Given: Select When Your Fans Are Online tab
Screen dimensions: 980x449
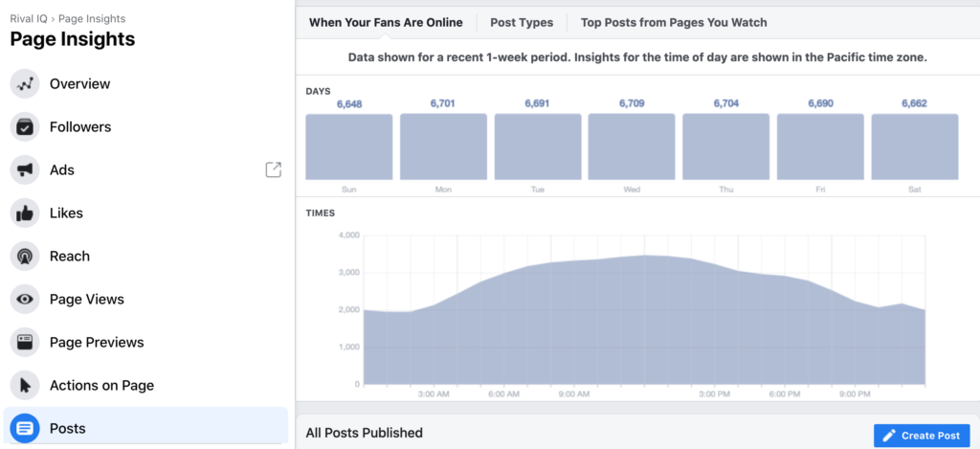Looking at the screenshot, I should [386, 23].
